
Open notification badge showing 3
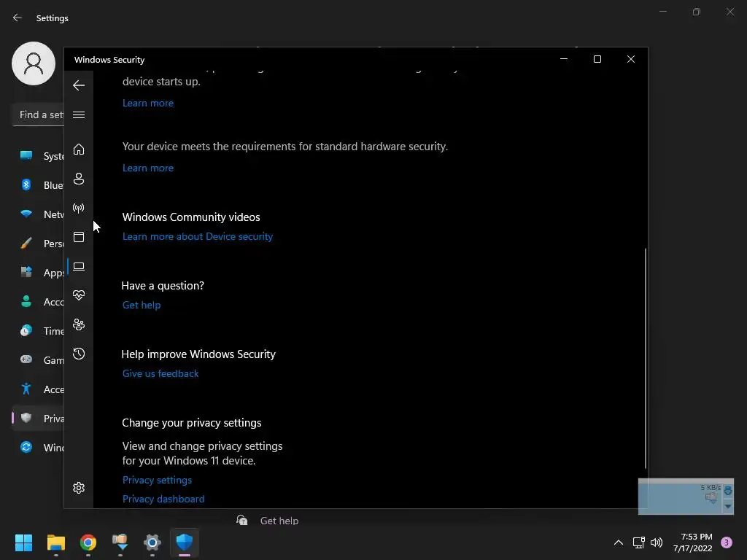(x=727, y=542)
